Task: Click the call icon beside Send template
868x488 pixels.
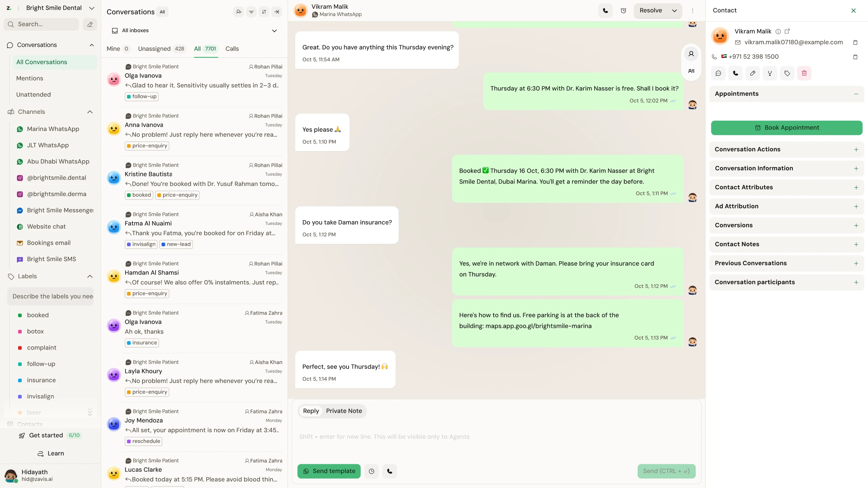Action: click(390, 471)
